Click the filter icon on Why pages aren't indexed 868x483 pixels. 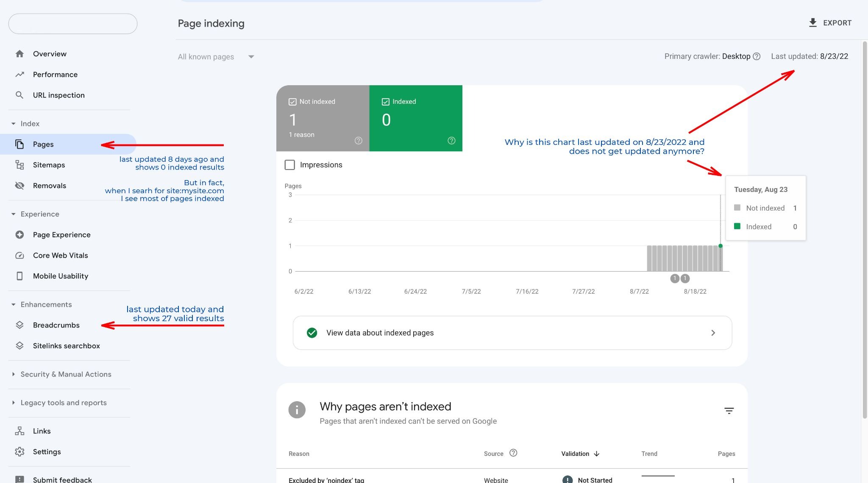pos(729,410)
